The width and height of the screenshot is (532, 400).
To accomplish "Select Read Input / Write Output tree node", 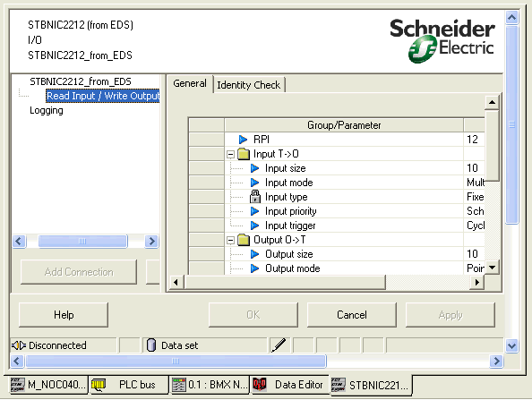I will pyautogui.click(x=103, y=96).
